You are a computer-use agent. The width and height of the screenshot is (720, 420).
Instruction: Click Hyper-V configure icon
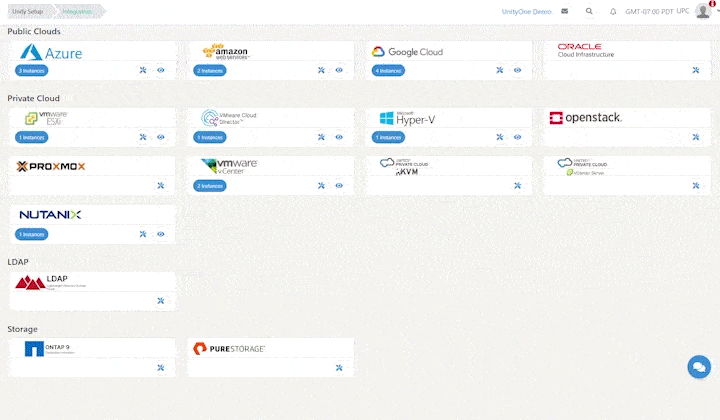coord(500,137)
